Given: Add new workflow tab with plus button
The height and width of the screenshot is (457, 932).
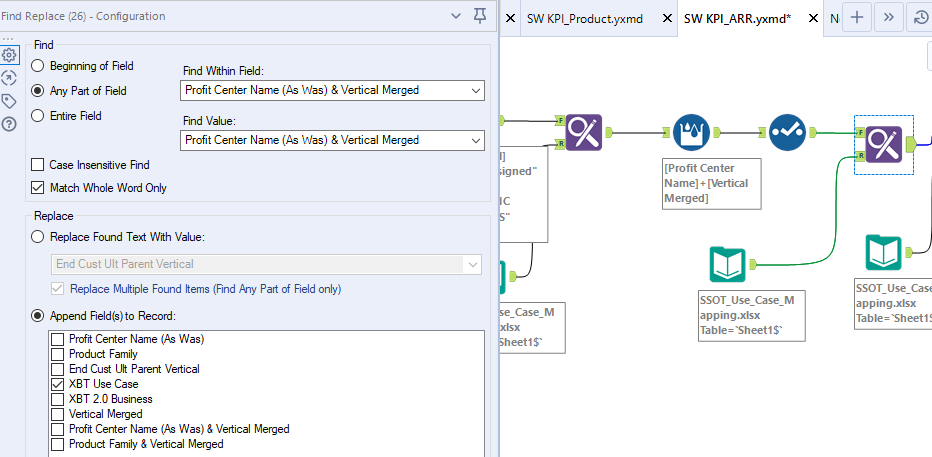Looking at the screenshot, I should coord(857,17).
